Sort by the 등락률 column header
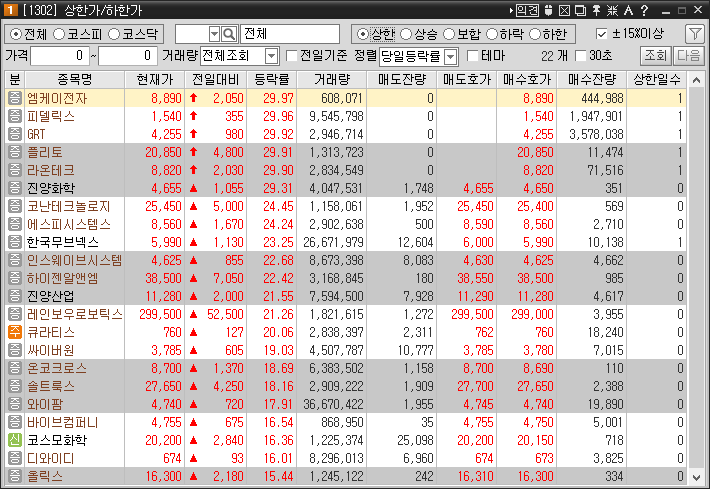This screenshot has height=489, width=710. (x=272, y=80)
